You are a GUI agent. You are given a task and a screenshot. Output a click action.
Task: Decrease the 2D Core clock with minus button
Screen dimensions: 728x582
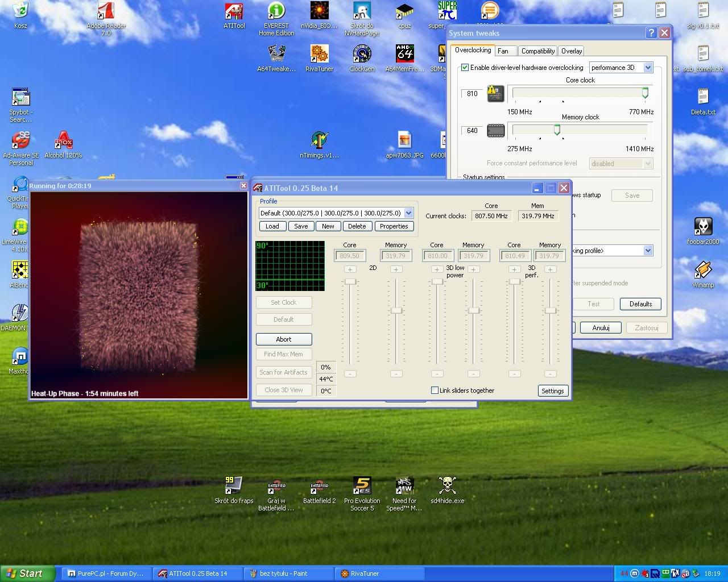click(x=350, y=373)
